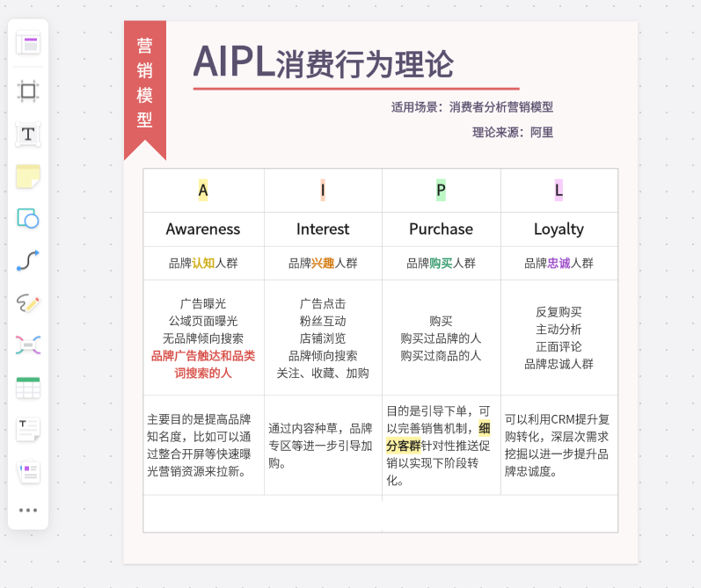Image resolution: width=701 pixels, height=588 pixels.
Task: Click the red text 品牌广告触达和品类词搜索的人
Action: click(203, 364)
